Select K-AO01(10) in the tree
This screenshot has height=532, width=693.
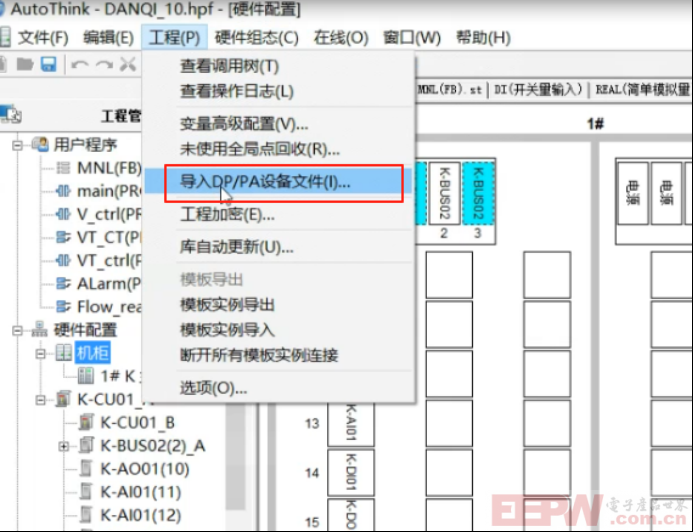pyautogui.click(x=145, y=468)
